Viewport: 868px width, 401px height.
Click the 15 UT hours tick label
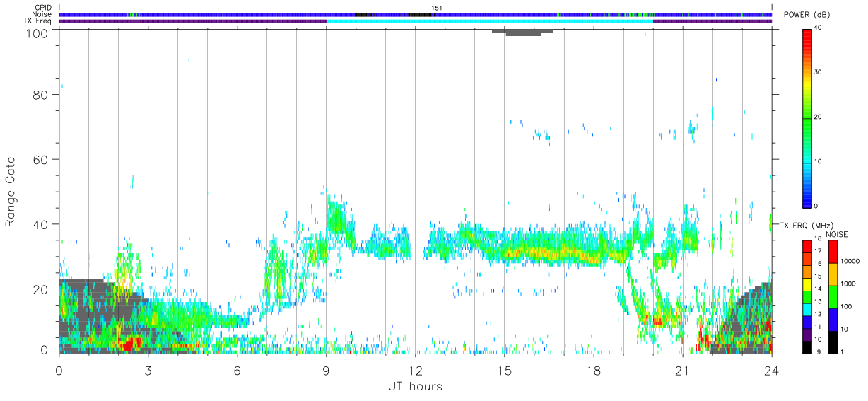tap(504, 371)
